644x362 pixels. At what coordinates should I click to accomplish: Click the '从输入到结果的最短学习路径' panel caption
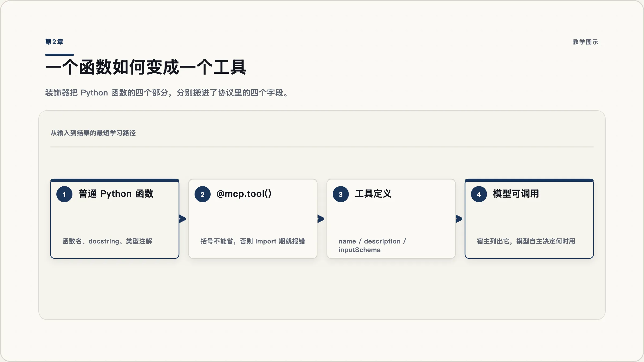point(93,133)
